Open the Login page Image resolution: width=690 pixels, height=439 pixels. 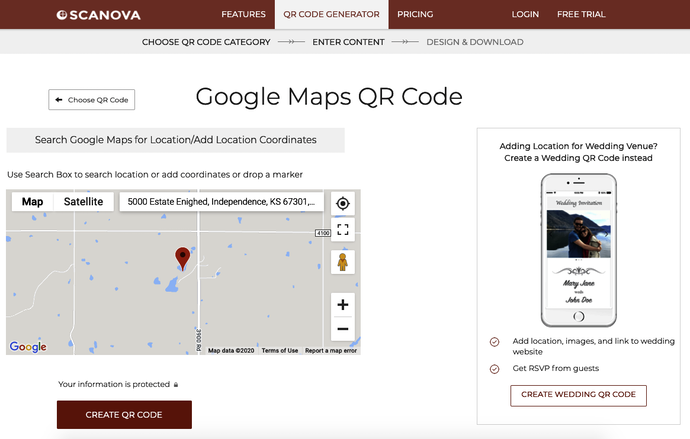[x=525, y=15]
